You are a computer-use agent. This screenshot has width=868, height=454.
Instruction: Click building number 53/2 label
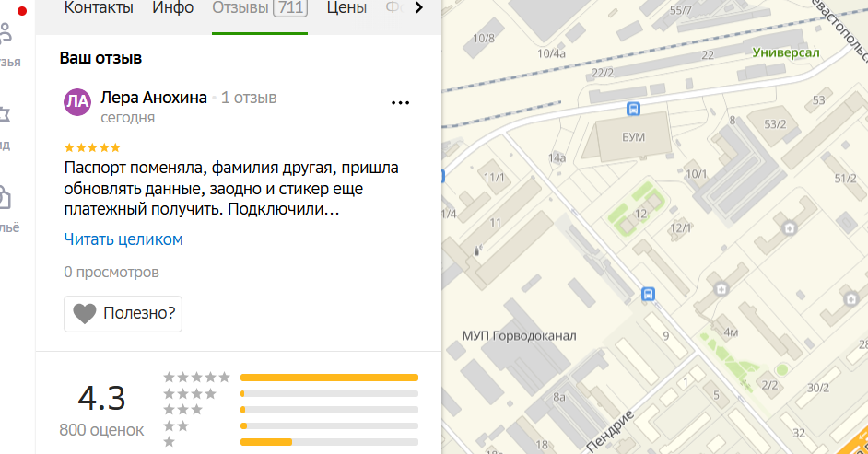coord(775,124)
